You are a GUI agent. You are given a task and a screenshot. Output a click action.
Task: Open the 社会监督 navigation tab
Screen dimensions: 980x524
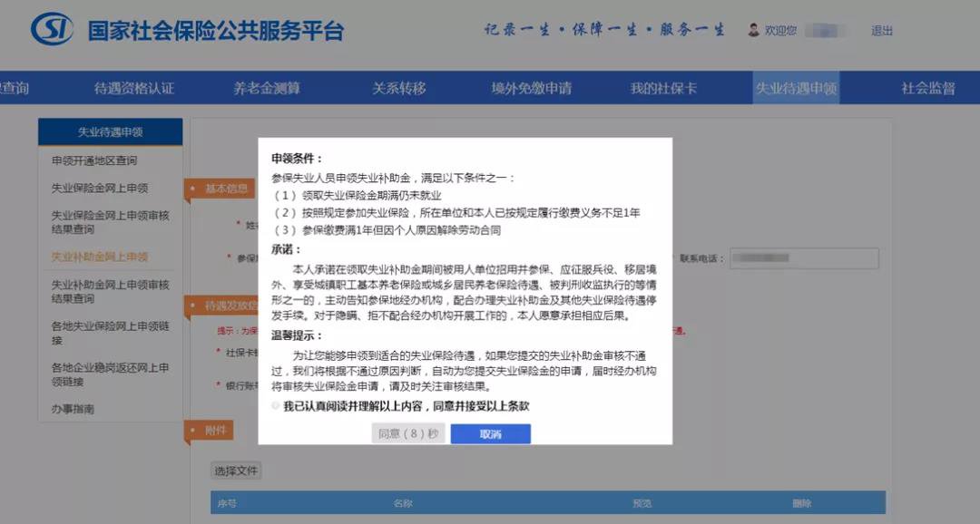pyautogui.click(x=927, y=88)
